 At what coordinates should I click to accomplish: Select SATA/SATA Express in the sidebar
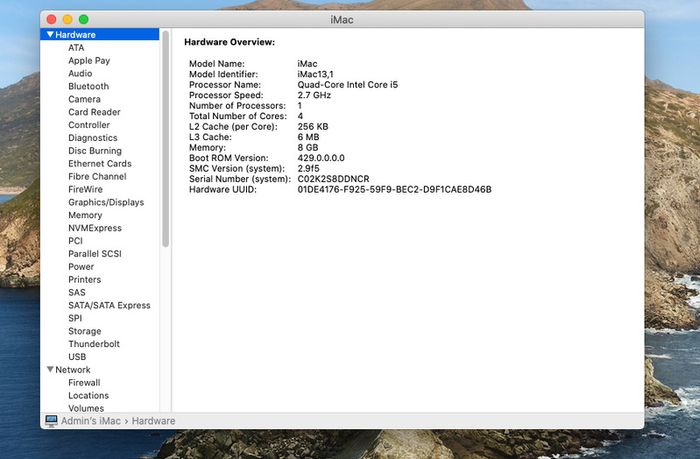coord(109,305)
